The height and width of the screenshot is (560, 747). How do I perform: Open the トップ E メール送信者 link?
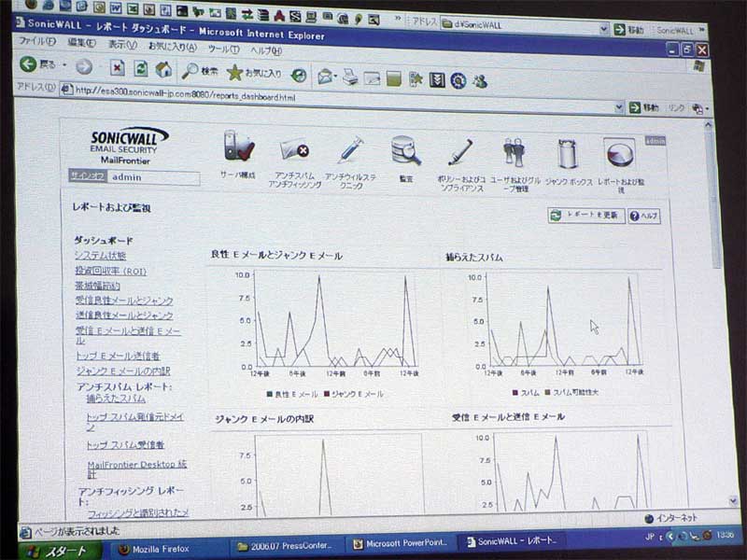118,356
